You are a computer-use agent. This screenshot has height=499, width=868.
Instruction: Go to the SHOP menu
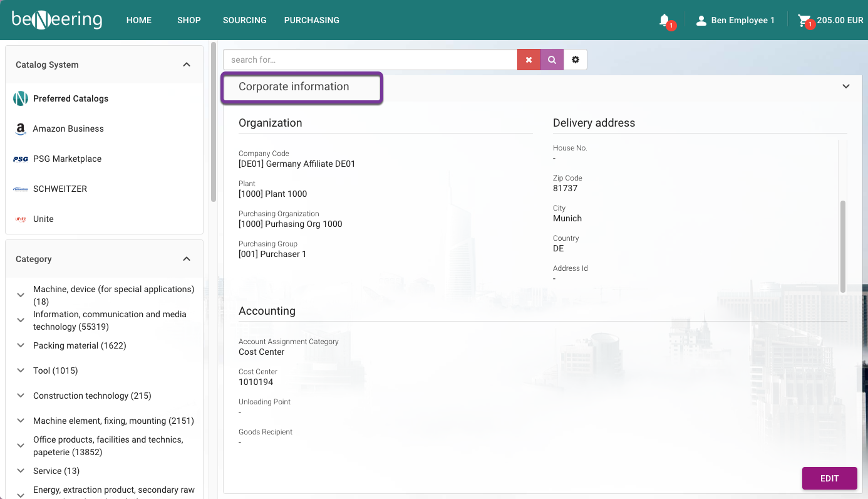click(189, 20)
